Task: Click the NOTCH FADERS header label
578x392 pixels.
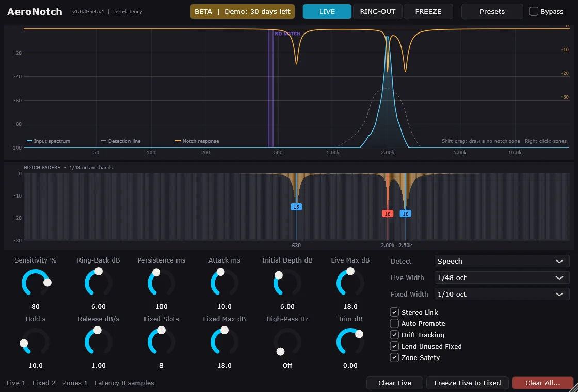Action: (x=42, y=167)
